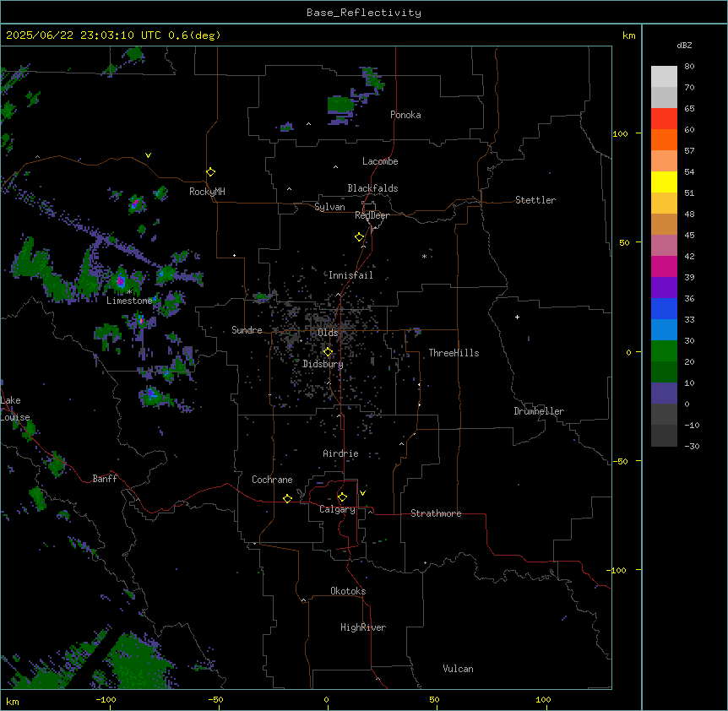Click the ThreeHills label

(454, 353)
